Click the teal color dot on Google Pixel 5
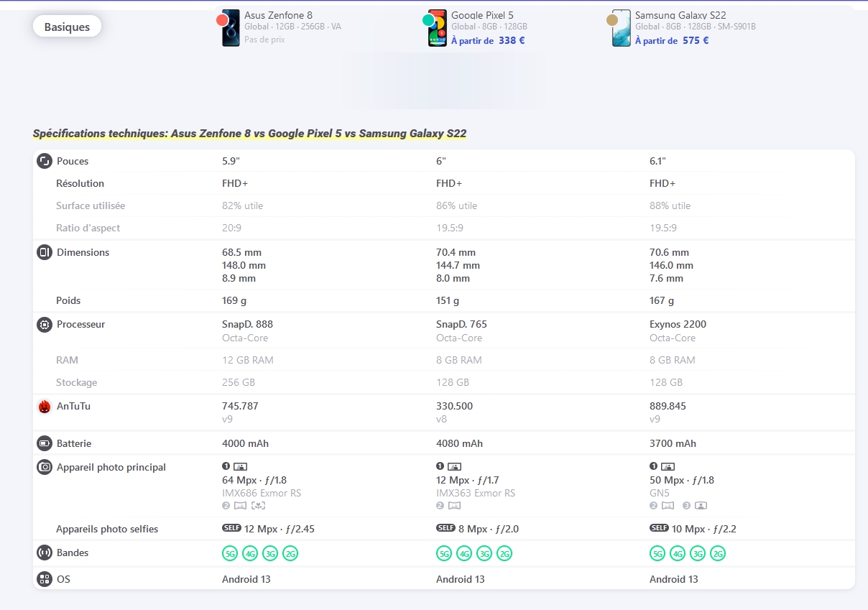Viewport: 868px width, 610px height. (428, 20)
